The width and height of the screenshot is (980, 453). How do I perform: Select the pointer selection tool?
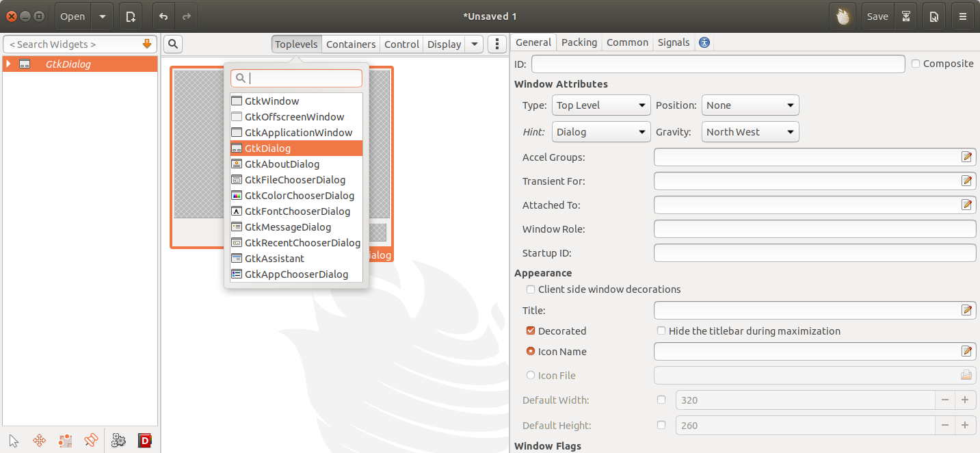point(14,441)
